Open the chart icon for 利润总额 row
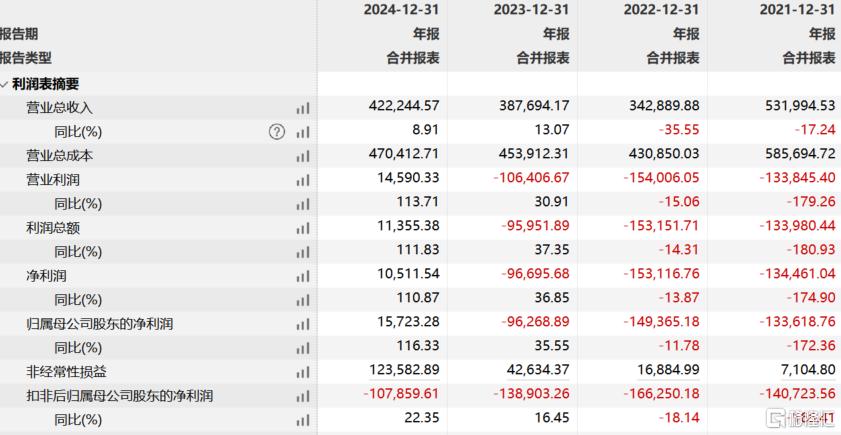Image resolution: width=841 pixels, height=435 pixels. (302, 228)
